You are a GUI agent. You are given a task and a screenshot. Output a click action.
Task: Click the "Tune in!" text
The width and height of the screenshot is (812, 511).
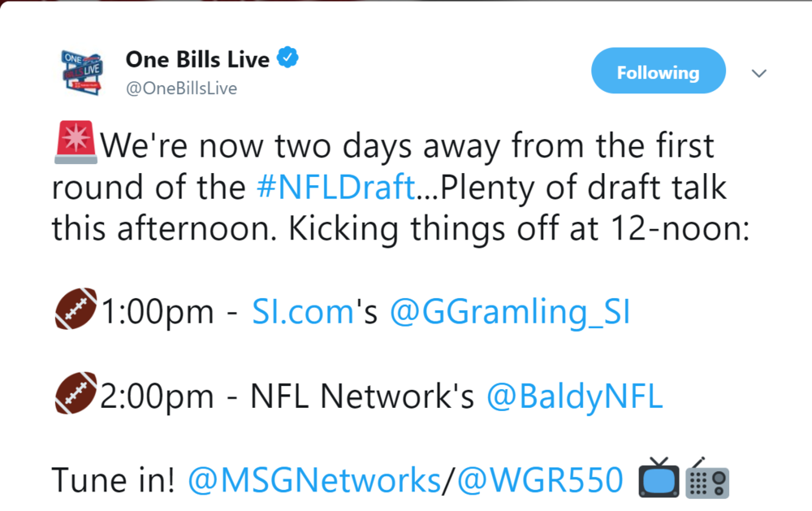pos(113,480)
